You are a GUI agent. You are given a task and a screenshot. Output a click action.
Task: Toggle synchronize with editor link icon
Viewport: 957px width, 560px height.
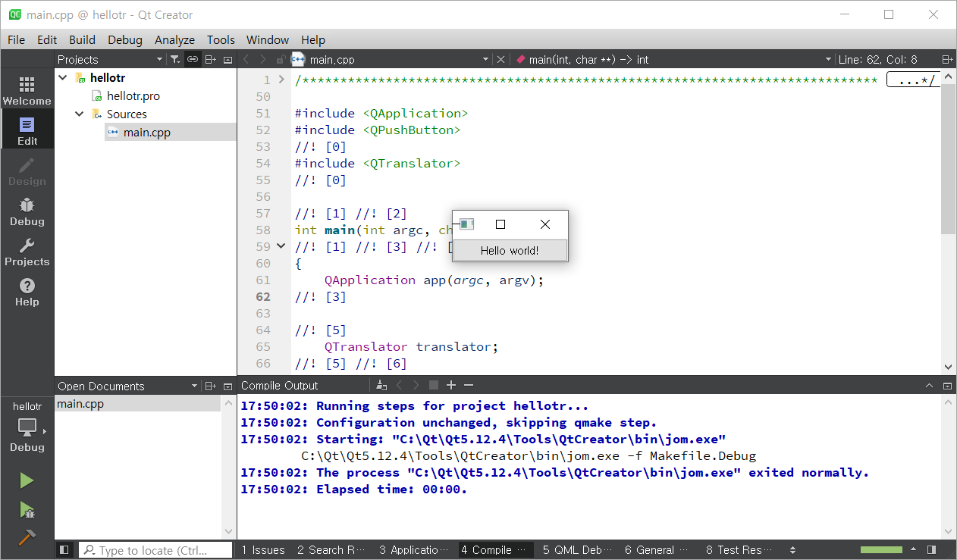pos(193,59)
